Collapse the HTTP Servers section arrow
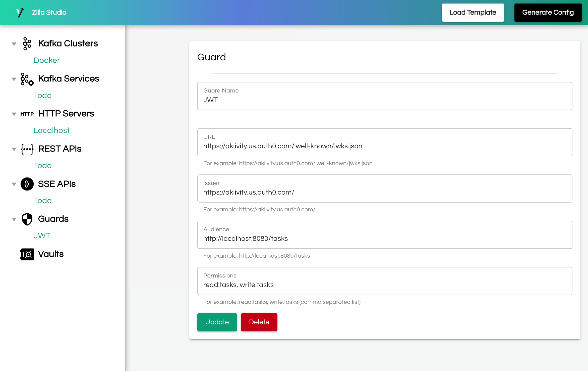Image resolution: width=588 pixels, height=371 pixels. pyautogui.click(x=14, y=114)
